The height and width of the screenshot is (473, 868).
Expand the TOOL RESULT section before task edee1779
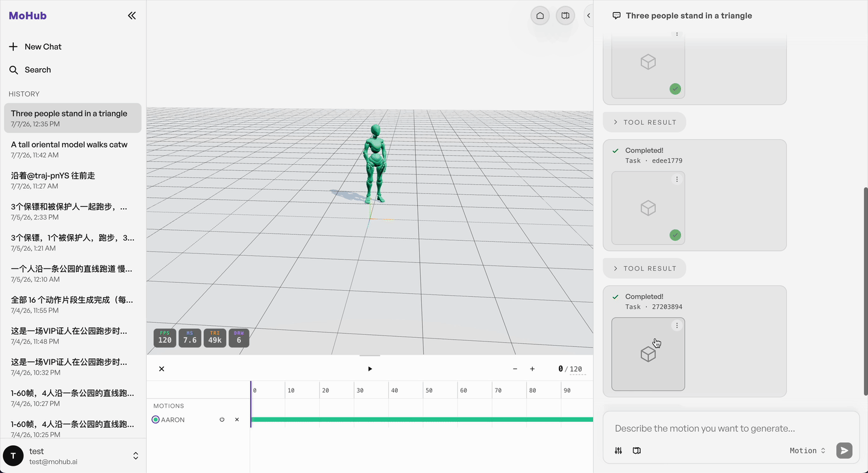coord(644,122)
